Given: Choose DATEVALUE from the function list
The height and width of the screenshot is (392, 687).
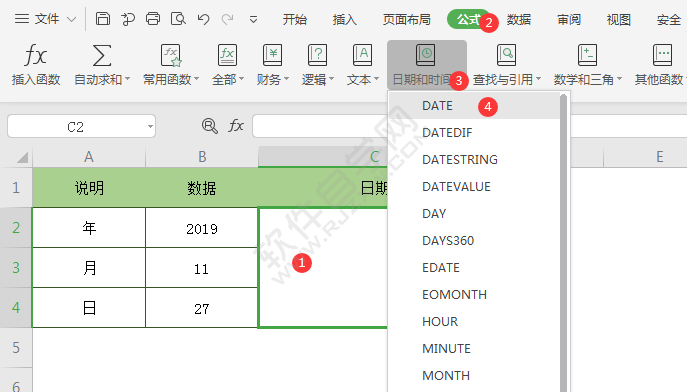Looking at the screenshot, I should click(474, 187).
